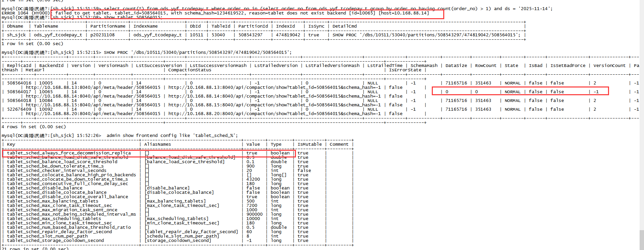Click the SHOW PROC path in DetailCmd column
This screenshot has height=250, width=644.
[x=426, y=35]
